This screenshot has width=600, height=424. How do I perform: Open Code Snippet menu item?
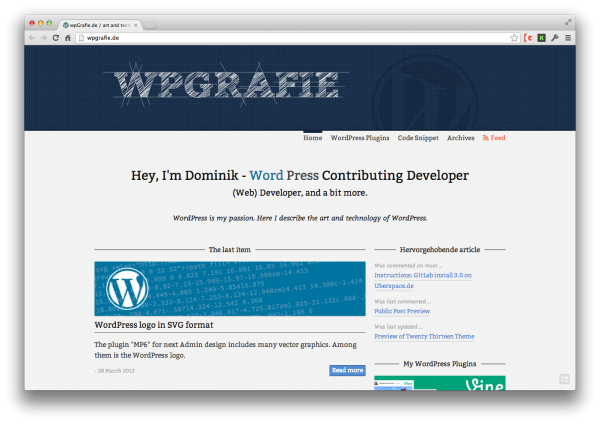(x=418, y=138)
